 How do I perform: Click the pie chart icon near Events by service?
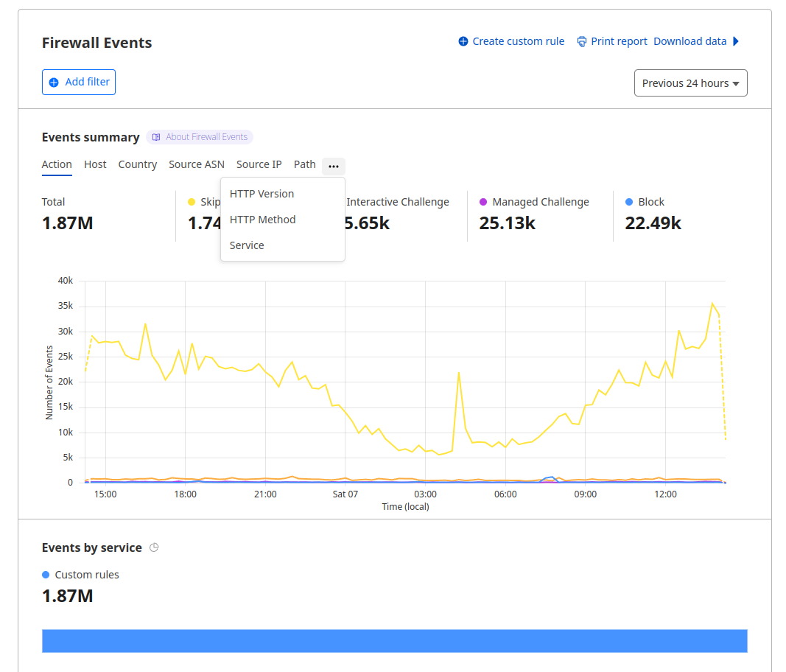154,547
